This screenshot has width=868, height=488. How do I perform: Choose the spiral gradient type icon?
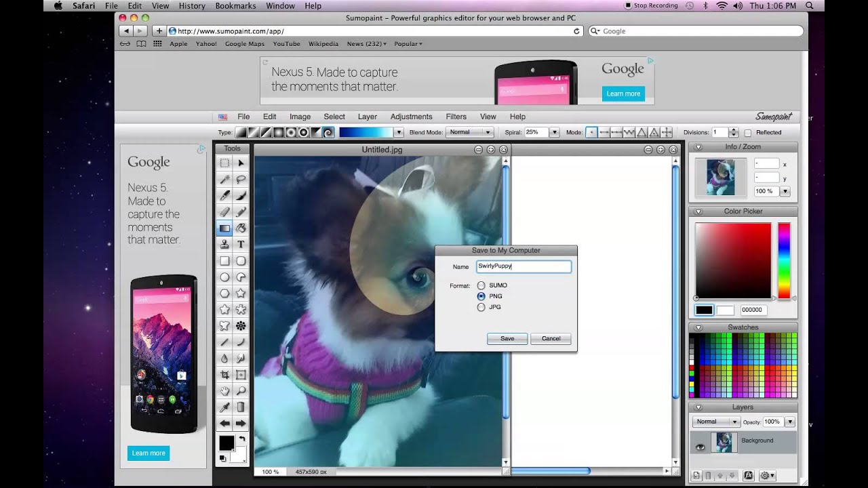coord(328,132)
